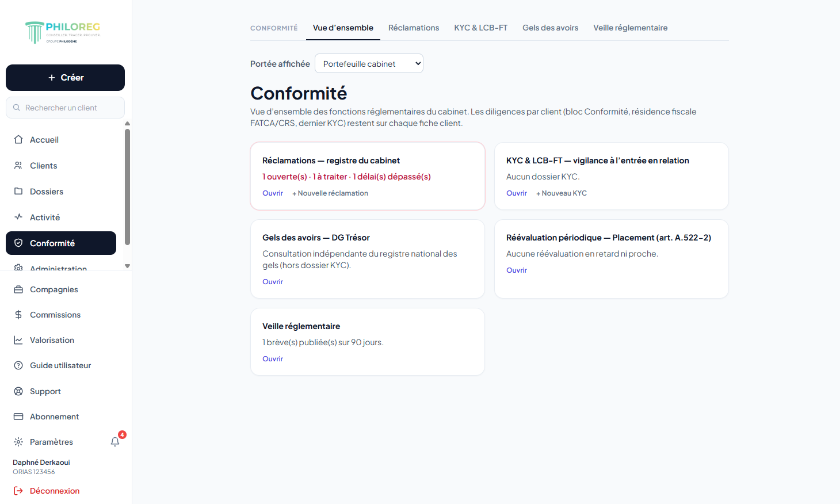Click the Commissions dollar icon

(x=18, y=315)
